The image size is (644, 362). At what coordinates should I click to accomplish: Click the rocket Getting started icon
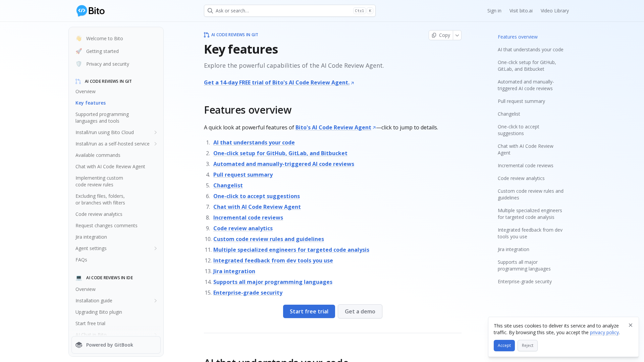point(79,51)
